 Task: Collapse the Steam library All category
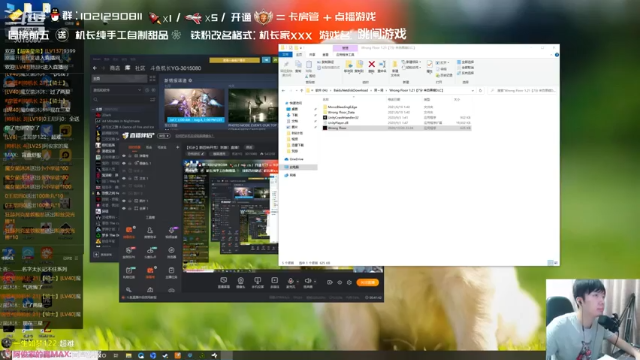[x=93, y=109]
